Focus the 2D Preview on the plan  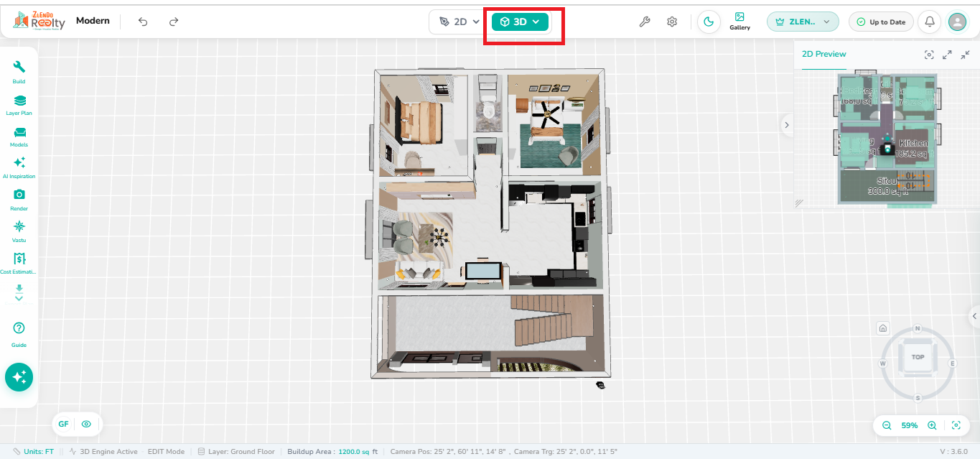tap(929, 55)
